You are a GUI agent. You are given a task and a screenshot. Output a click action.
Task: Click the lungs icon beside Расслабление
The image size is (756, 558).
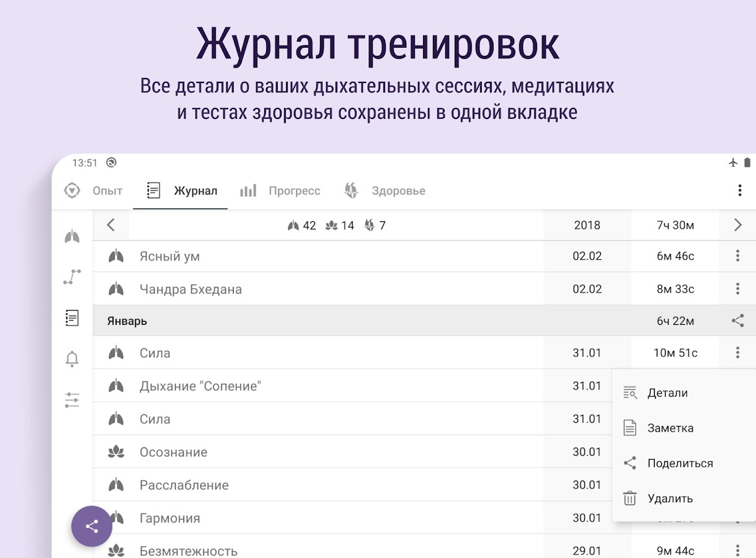point(116,485)
